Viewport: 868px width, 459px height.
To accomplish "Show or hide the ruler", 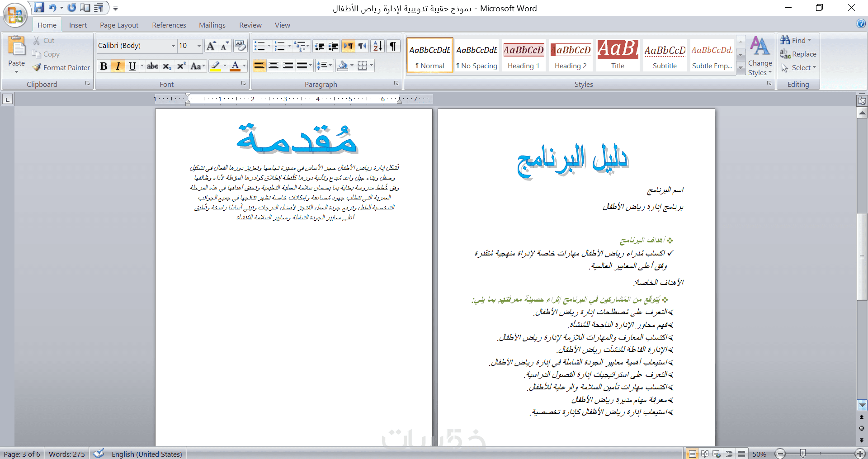I will pos(862,100).
